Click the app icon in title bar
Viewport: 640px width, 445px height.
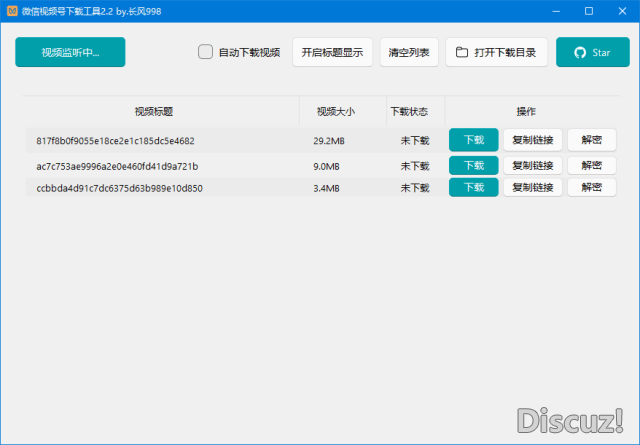pyautogui.click(x=11, y=10)
